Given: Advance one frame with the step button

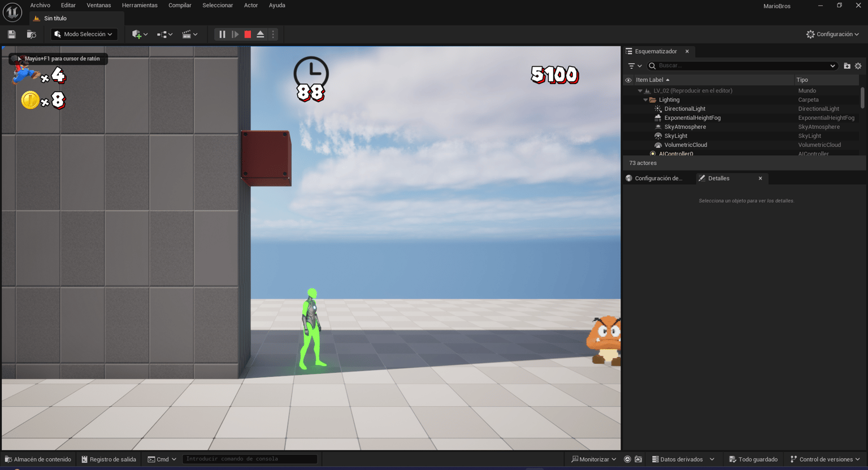Looking at the screenshot, I should (x=235, y=34).
